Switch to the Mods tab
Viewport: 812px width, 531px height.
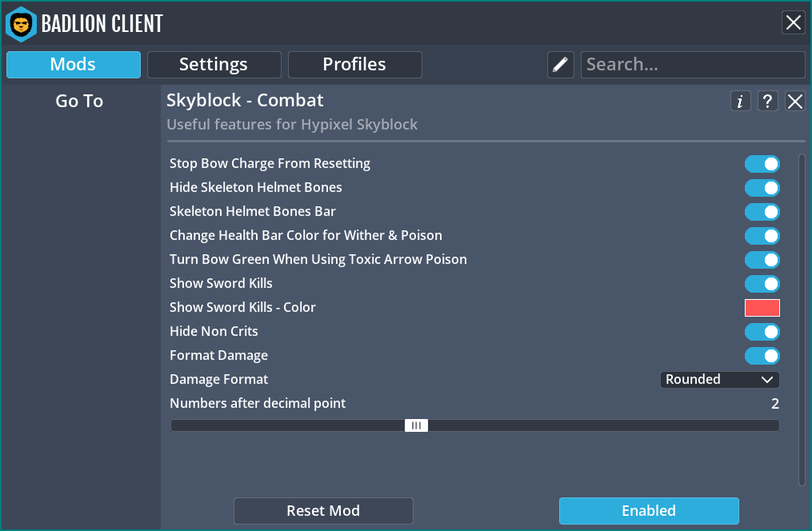pos(74,65)
